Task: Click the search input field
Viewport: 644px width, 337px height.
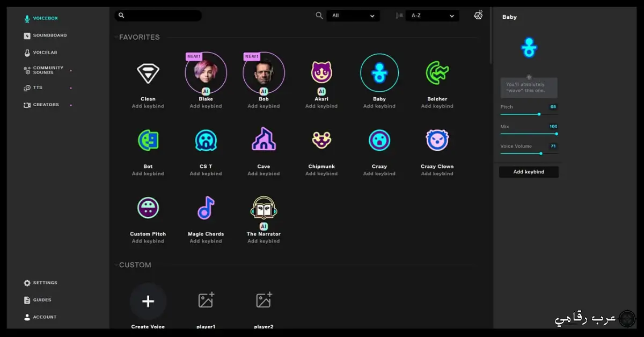Action: (x=158, y=15)
